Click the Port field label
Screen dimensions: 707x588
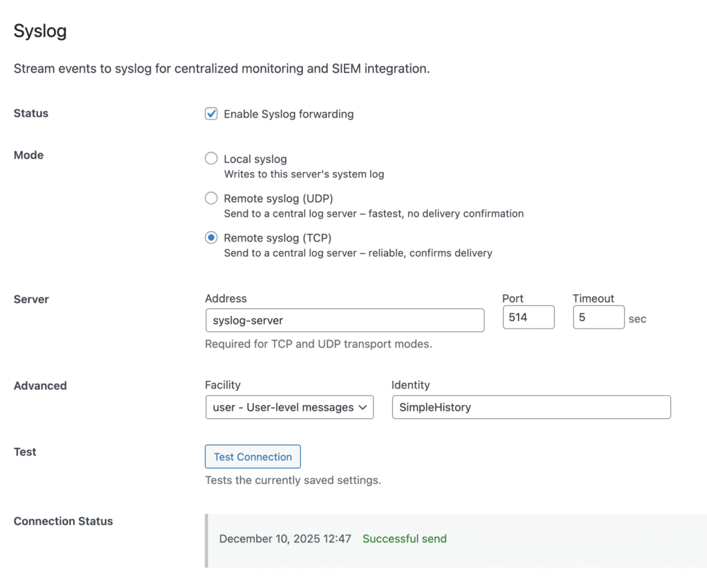(x=513, y=299)
